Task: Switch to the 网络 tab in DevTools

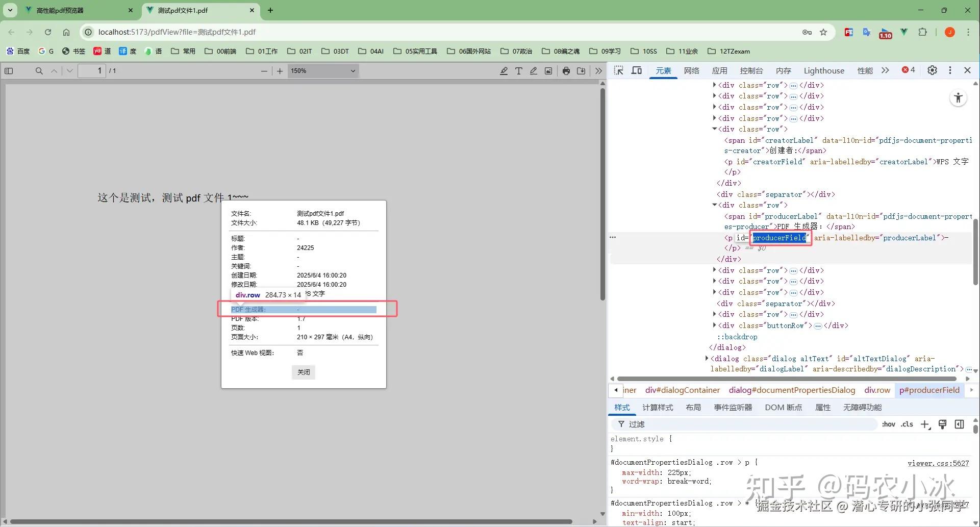Action: pyautogui.click(x=692, y=71)
